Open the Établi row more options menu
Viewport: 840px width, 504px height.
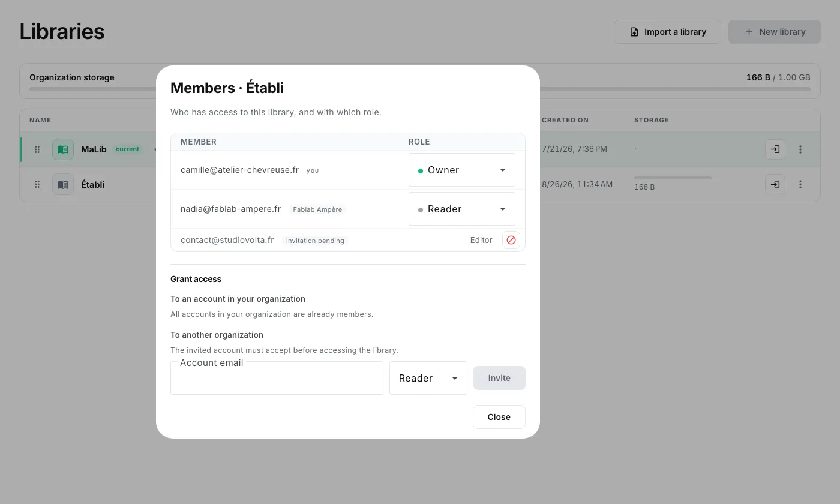[800, 184]
